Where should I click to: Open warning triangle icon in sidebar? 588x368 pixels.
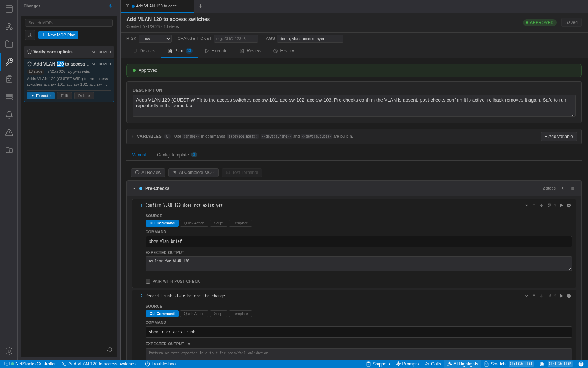(9, 132)
